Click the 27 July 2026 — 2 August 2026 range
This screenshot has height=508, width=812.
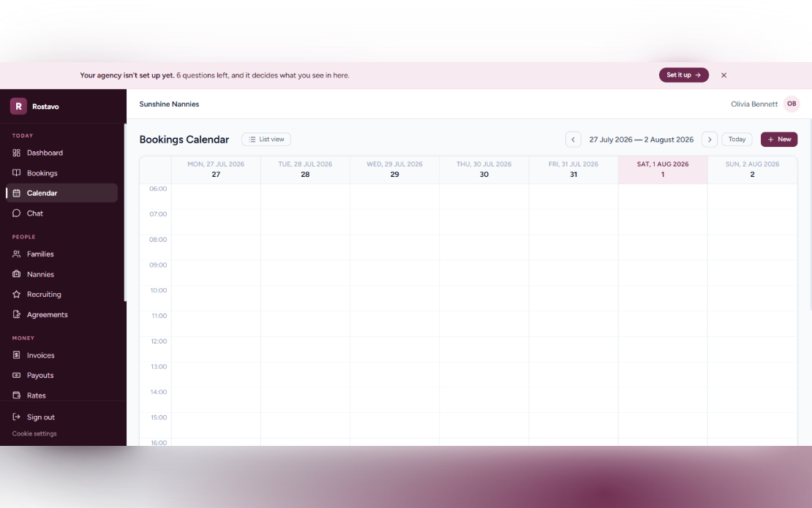[641, 140]
